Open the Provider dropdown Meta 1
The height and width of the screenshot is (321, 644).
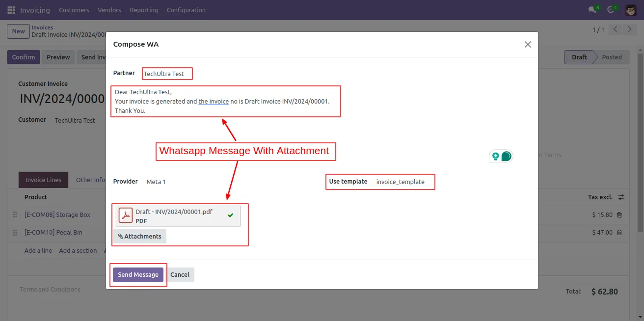156,182
